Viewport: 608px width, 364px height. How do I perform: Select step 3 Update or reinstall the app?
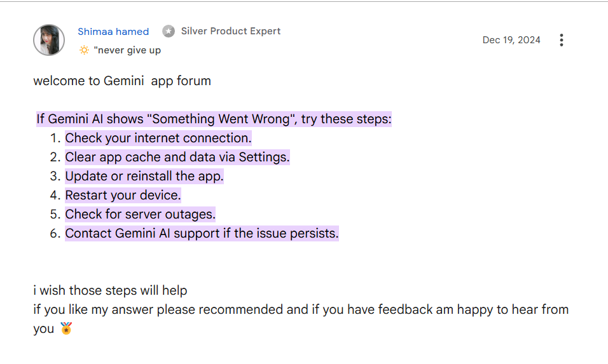click(144, 176)
